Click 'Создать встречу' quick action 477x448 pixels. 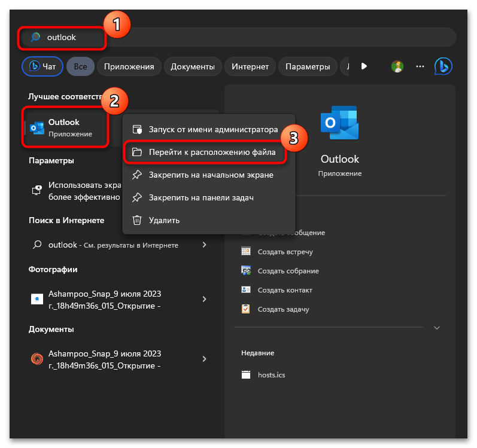[285, 252]
